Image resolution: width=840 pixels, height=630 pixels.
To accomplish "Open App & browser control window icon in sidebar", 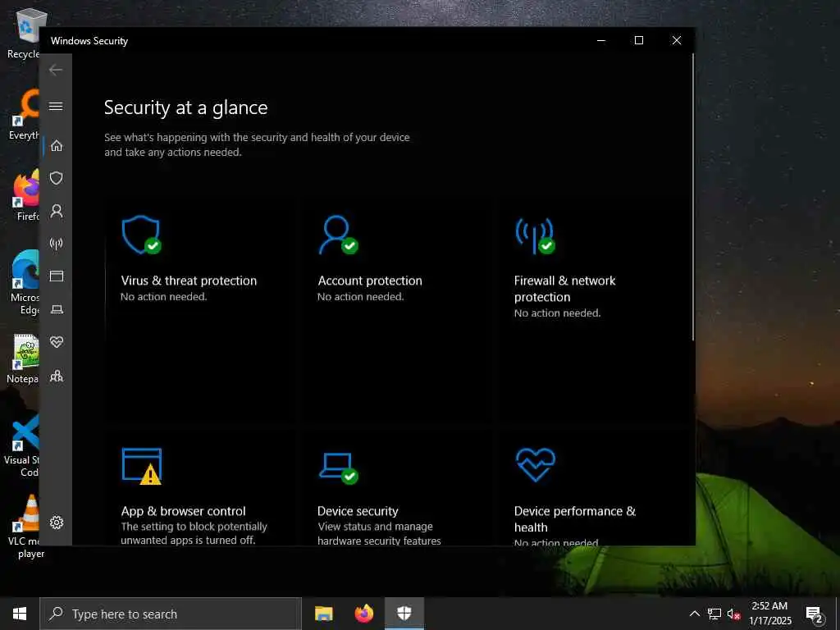I will [57, 276].
